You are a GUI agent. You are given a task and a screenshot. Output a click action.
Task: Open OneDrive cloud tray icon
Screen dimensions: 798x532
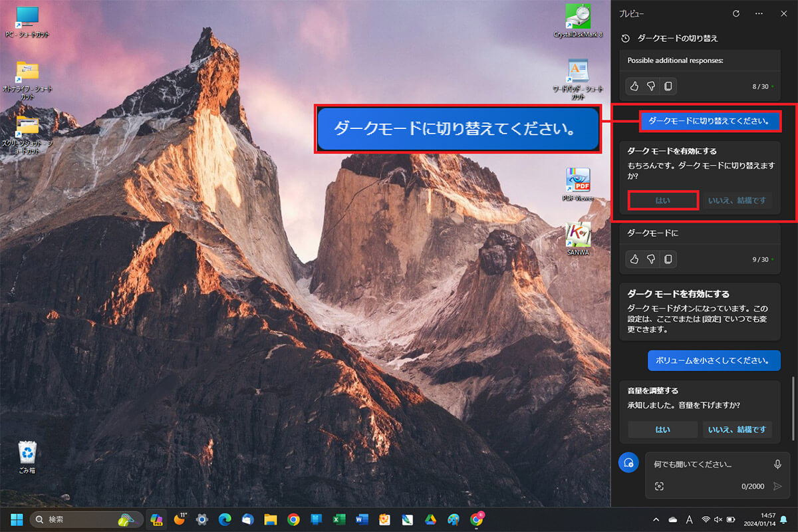tap(672, 519)
